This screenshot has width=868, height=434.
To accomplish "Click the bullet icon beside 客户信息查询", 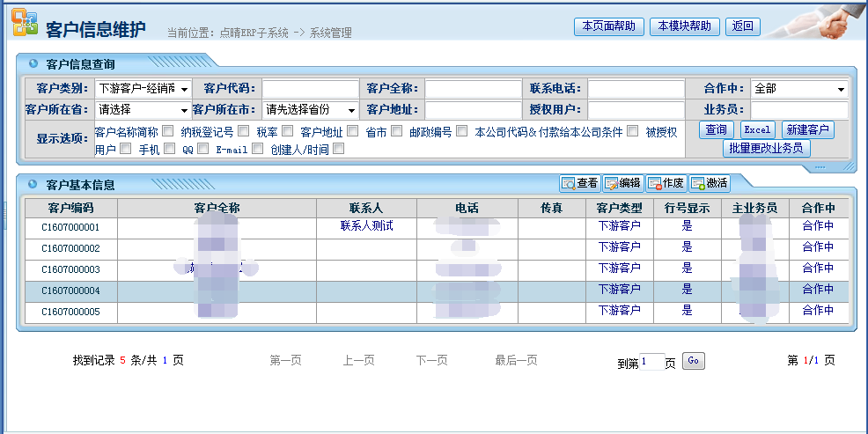I will [33, 64].
